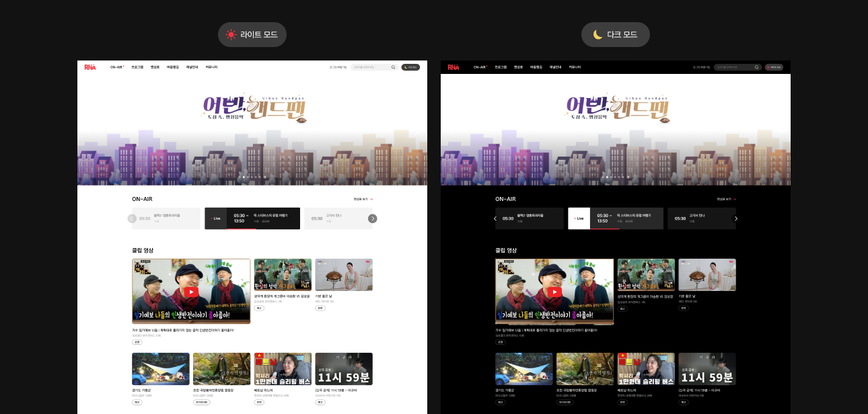Click the RNA logo in light mode header
Screen dimensions: 868x414
90,67
